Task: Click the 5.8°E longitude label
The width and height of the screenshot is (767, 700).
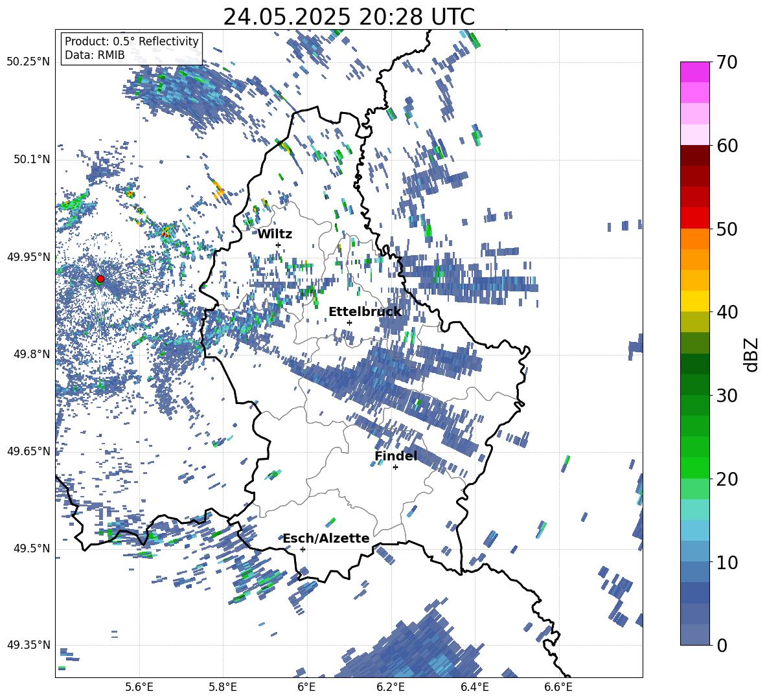Action: coord(223,687)
